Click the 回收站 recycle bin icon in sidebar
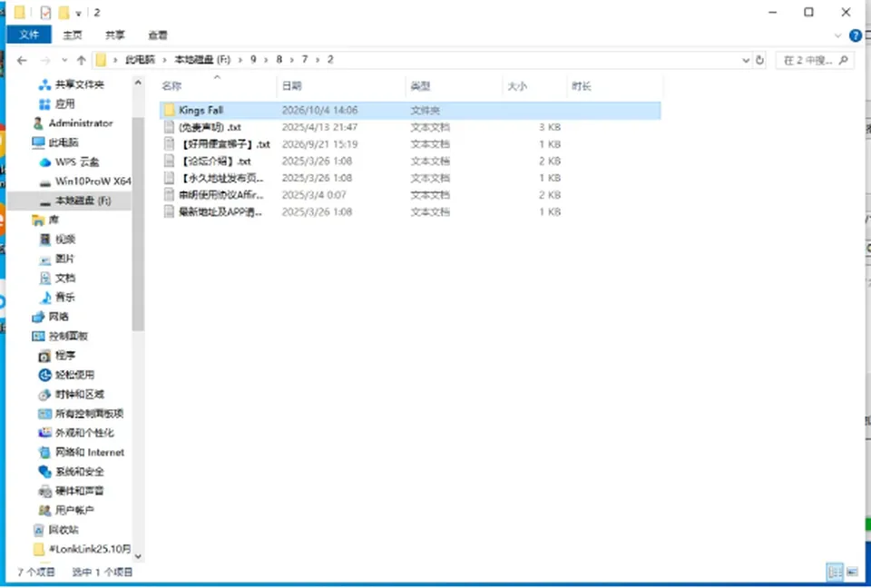 38,530
